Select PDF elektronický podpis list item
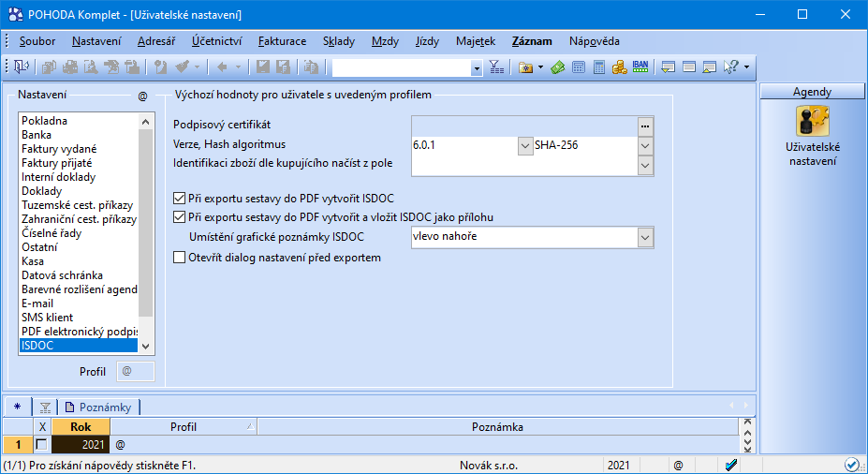The width and height of the screenshot is (868, 474). [80, 332]
